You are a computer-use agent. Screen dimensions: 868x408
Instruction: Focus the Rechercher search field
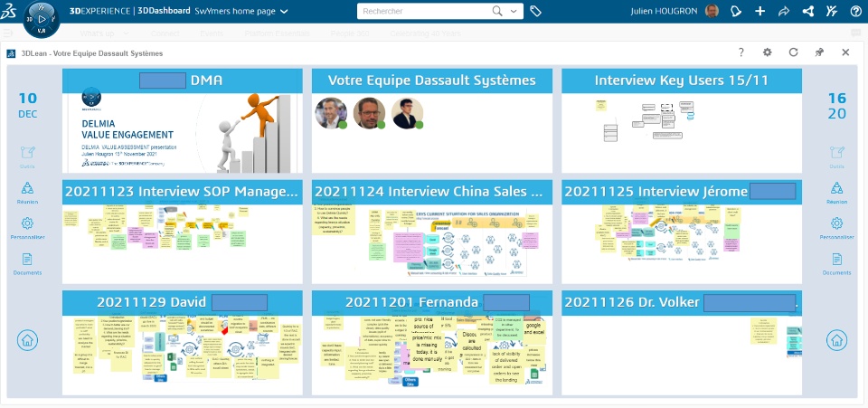click(x=423, y=11)
